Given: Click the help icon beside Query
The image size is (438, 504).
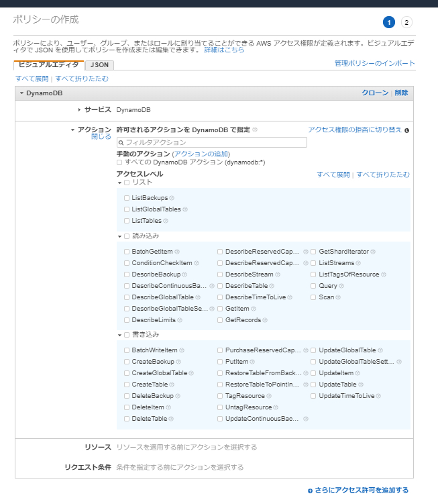Looking at the screenshot, I should click(341, 286).
